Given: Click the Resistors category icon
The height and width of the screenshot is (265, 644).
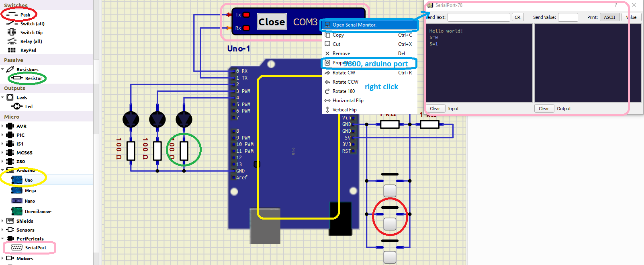Looking at the screenshot, I should point(10,70).
